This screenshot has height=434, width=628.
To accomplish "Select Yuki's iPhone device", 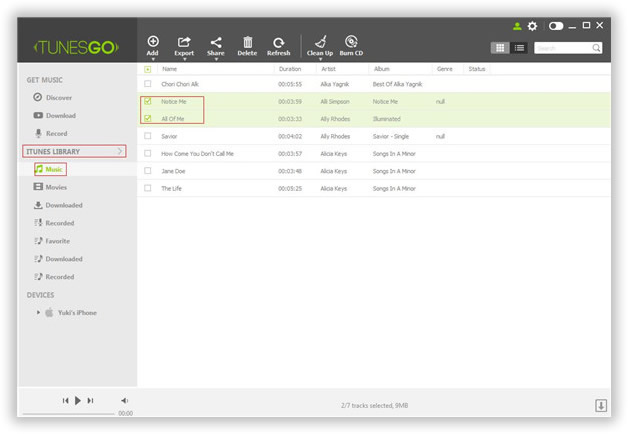I will (77, 313).
